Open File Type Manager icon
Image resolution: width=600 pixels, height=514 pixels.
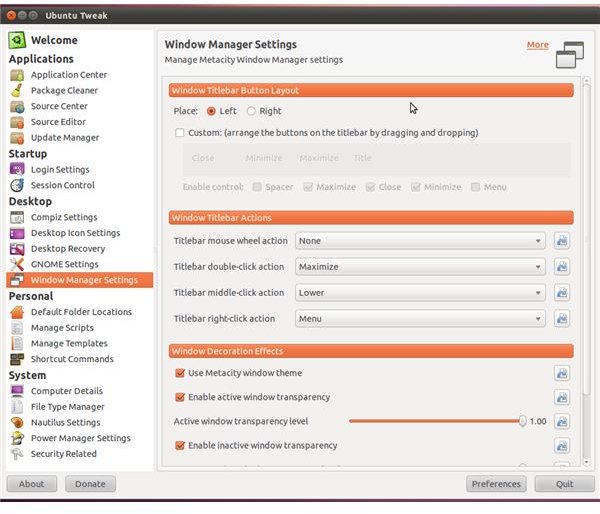(17, 406)
